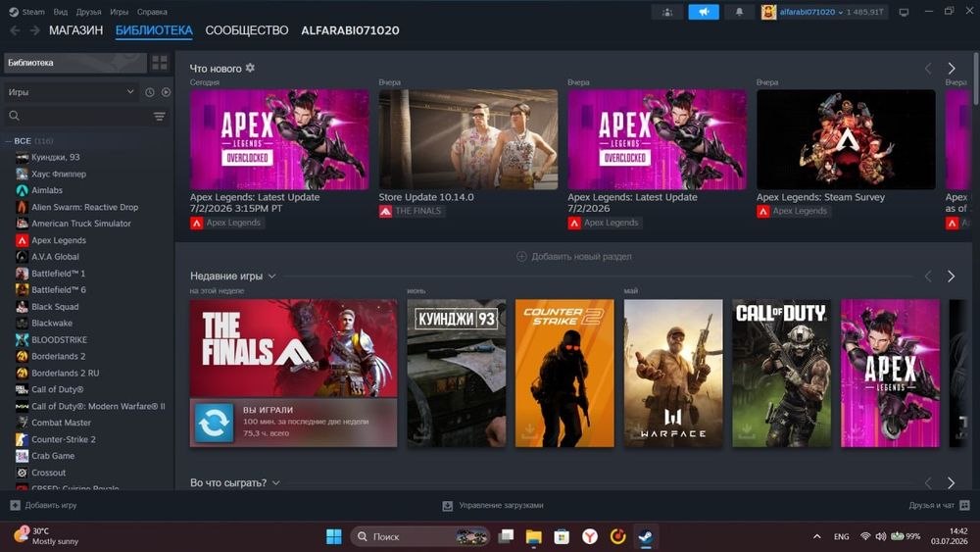Screen dimensions: 980x552
Task: Select the БИБЛИОТЕКА tab
Action: coord(154,30)
